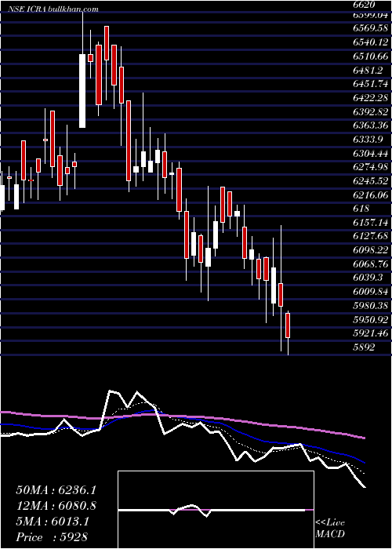The width and height of the screenshot is (392, 549).
Task: Select the 5921.46 price level
Action: pos(371,333)
